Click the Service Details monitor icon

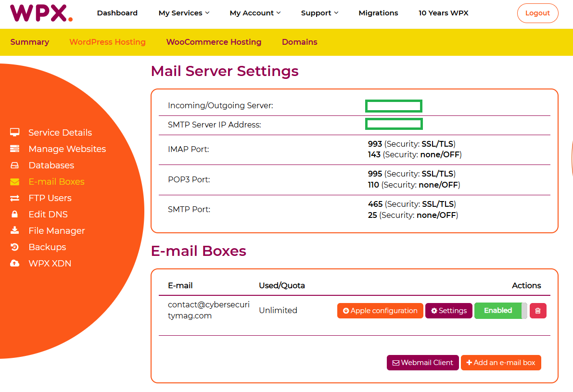coord(14,132)
